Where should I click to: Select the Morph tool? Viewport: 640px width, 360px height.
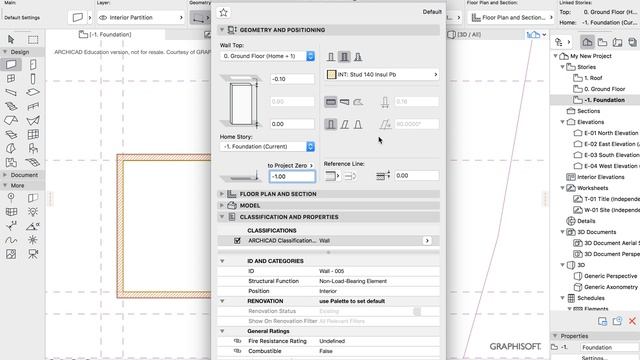[11, 149]
